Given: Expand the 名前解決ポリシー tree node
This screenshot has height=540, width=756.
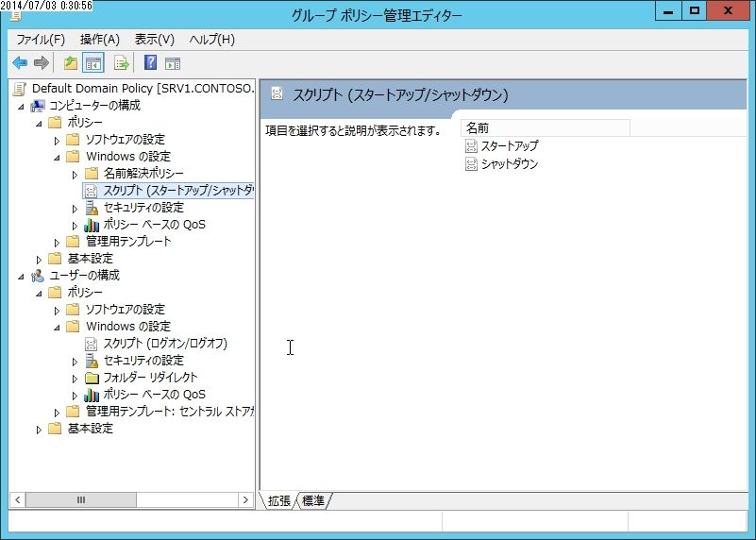Looking at the screenshot, I should click(75, 175).
